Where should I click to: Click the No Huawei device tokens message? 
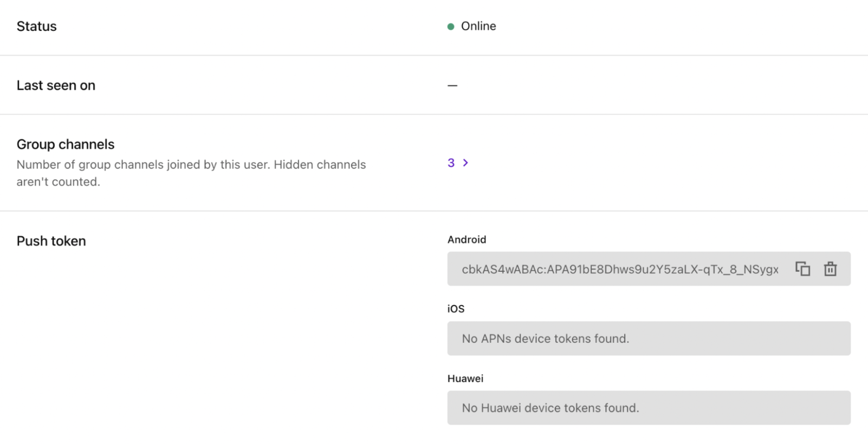pyautogui.click(x=550, y=408)
